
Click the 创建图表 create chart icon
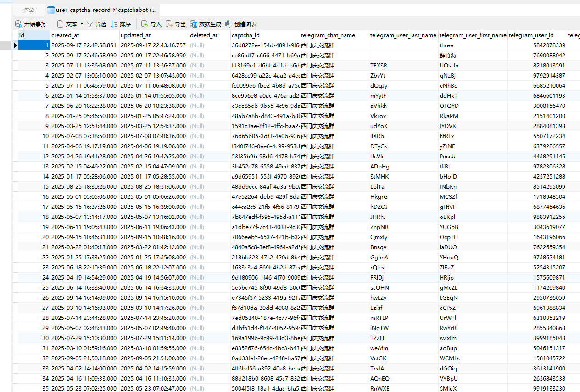pos(229,24)
